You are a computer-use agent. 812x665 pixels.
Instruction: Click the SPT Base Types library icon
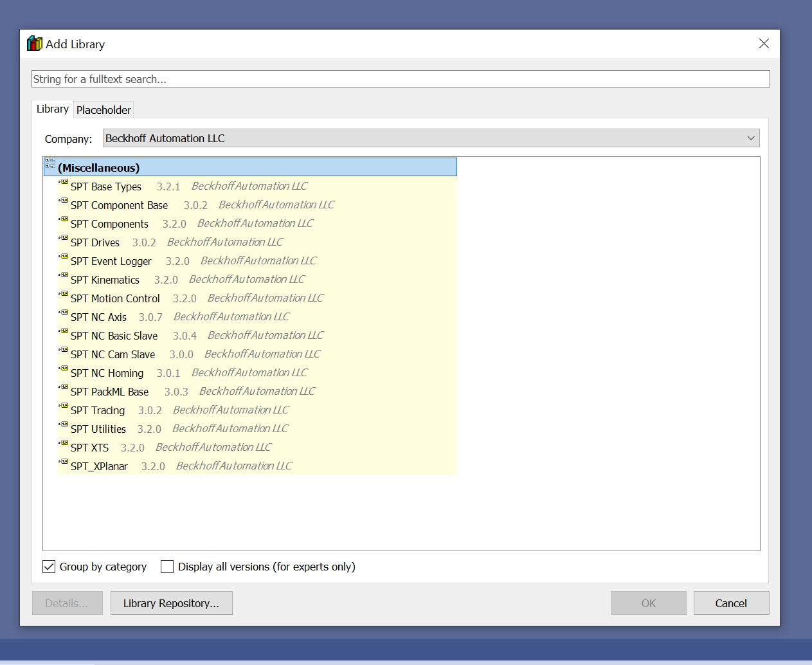64,183
